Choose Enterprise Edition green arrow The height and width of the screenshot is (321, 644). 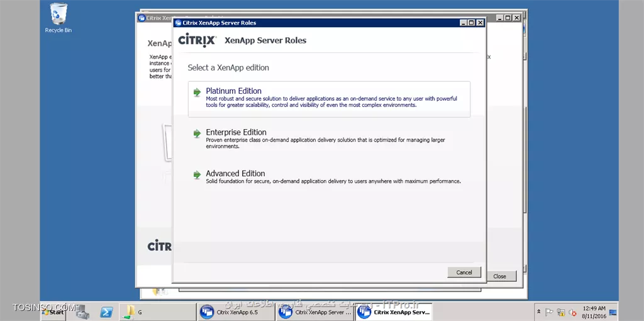coord(197,133)
